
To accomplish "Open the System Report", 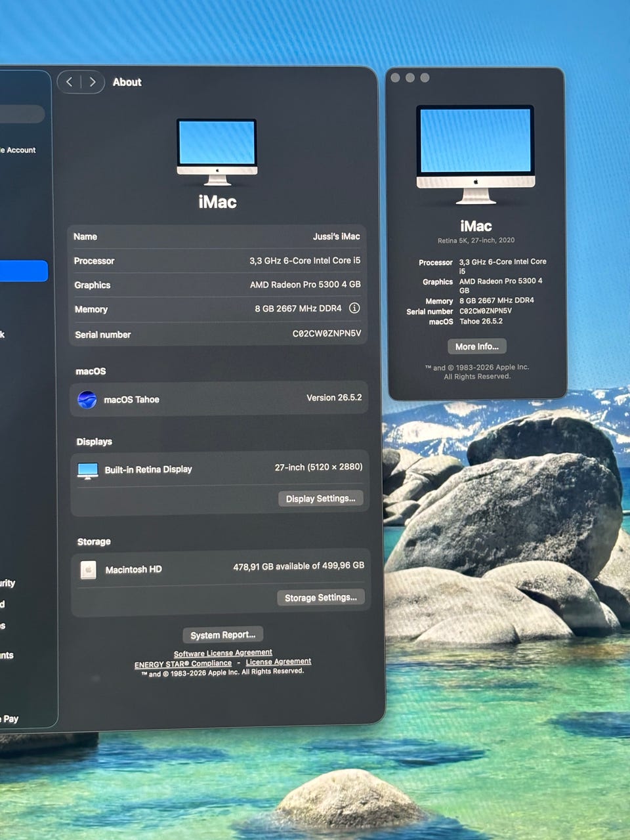I will click(x=222, y=635).
